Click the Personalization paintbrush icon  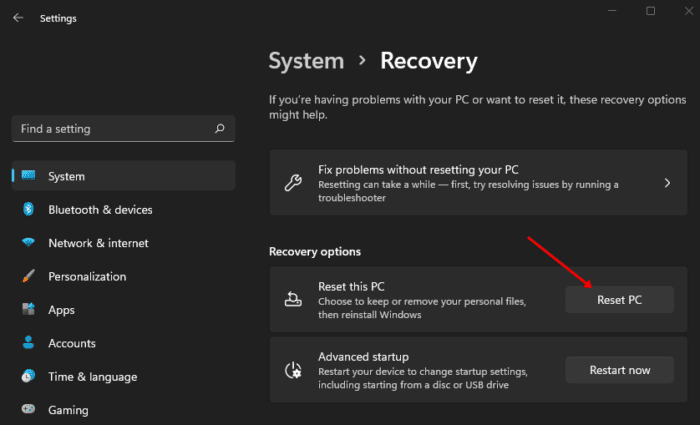click(28, 277)
